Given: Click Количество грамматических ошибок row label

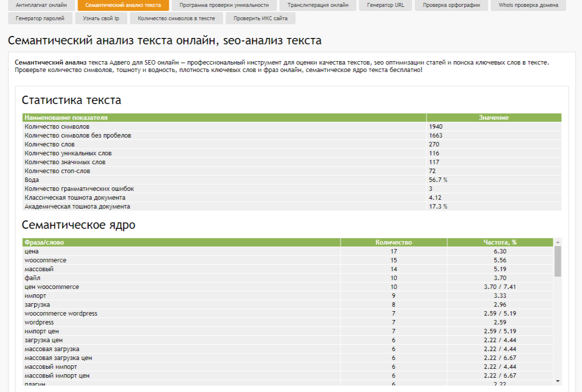Looking at the screenshot, I should [79, 189].
